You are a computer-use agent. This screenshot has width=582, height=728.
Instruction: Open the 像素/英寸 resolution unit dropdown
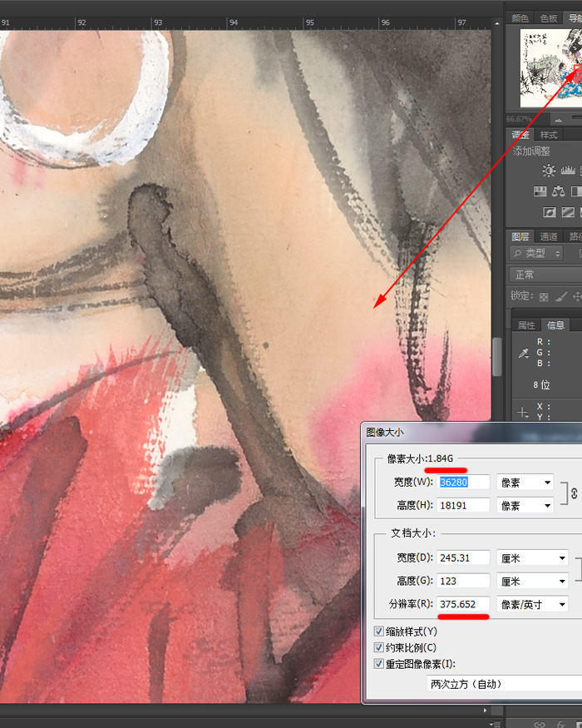point(532,604)
